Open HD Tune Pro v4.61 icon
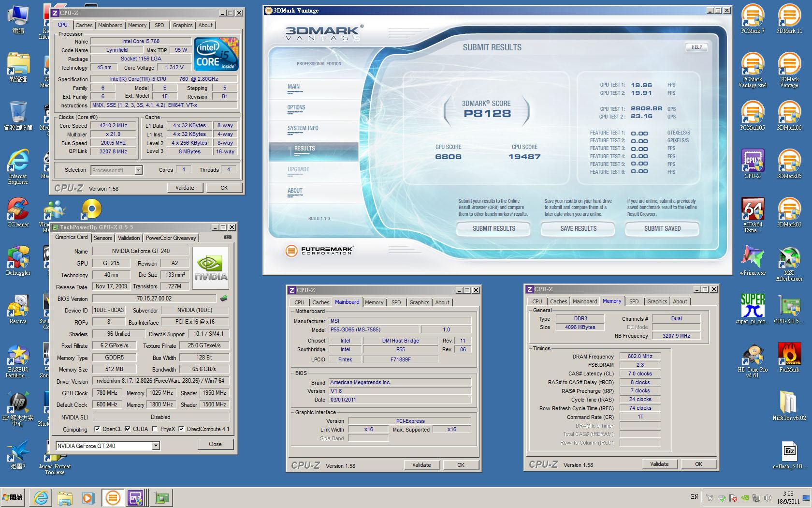This screenshot has width=812, height=508. point(753,360)
